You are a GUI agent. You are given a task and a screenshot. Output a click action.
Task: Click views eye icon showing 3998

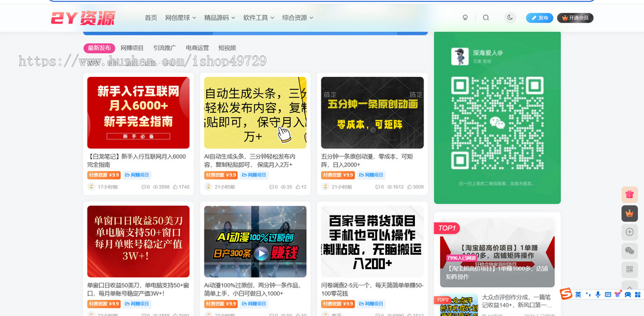156,187
